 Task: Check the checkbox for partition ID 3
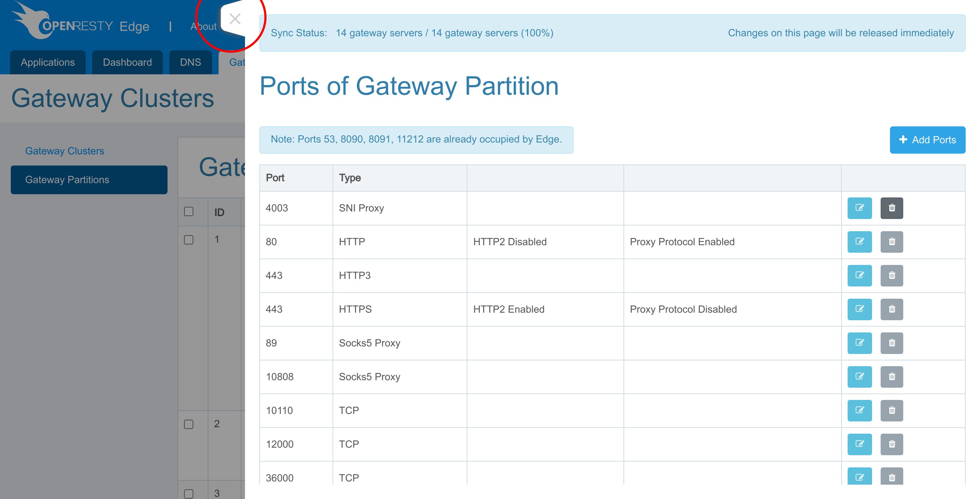[x=189, y=494]
